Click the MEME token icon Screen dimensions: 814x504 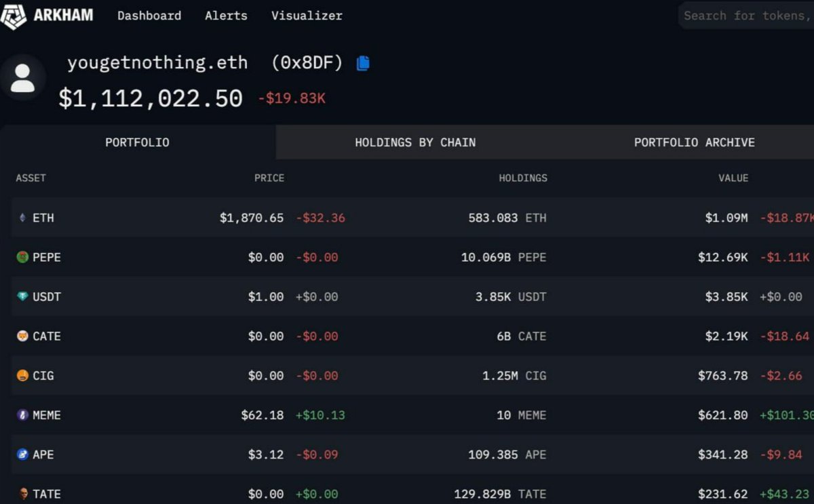(22, 414)
